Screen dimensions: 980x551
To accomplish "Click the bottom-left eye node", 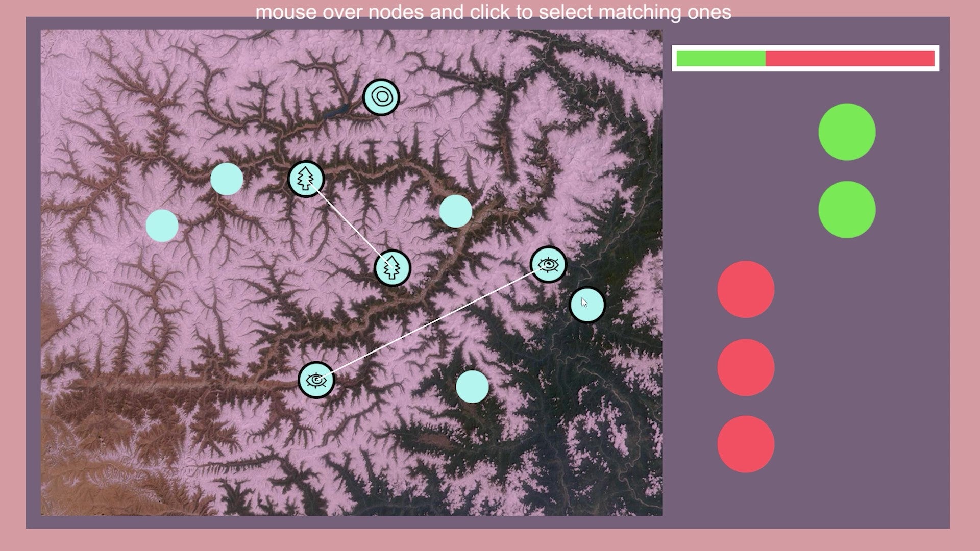I will click(x=316, y=380).
